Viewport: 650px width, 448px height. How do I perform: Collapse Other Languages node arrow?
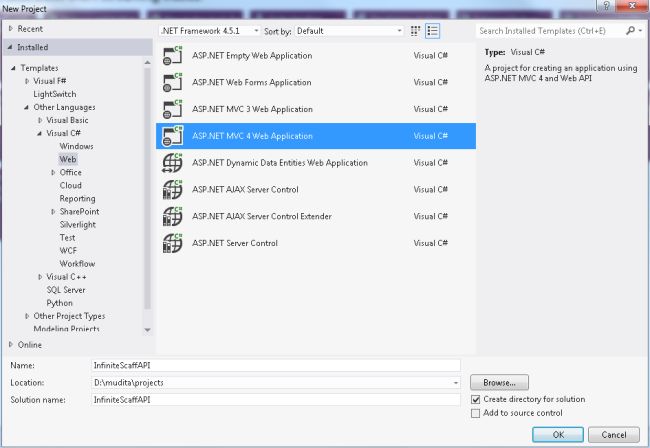[x=27, y=107]
